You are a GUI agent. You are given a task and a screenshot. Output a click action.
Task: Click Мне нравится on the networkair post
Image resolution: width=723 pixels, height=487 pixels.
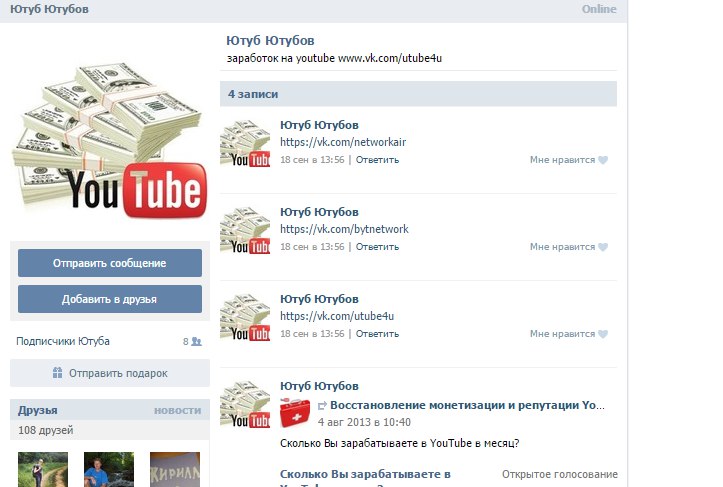(x=563, y=160)
